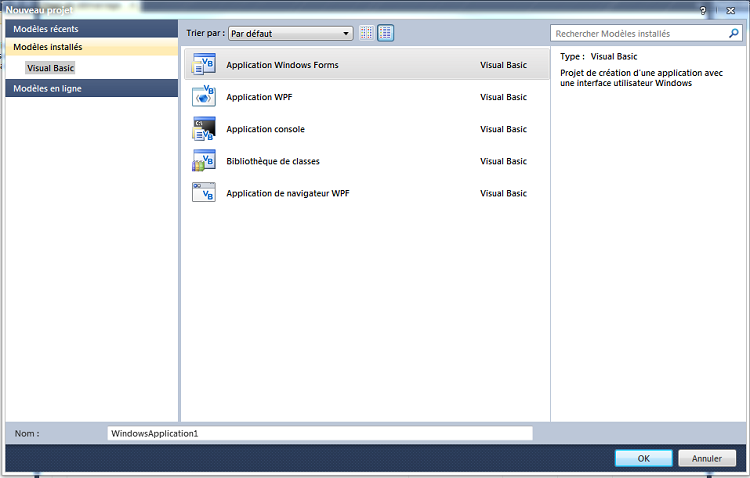Focus the Rechercher Modèles installés search box
The height and width of the screenshot is (478, 750).
point(640,33)
